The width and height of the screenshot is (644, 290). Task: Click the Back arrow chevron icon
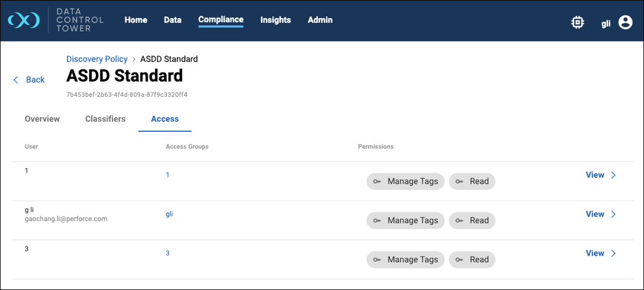[x=16, y=80]
